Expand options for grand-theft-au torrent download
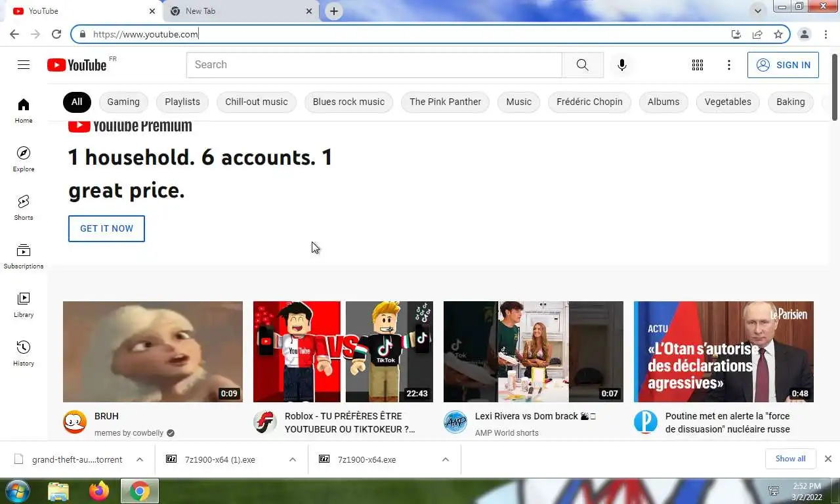Image resolution: width=840 pixels, height=504 pixels. coord(140,459)
